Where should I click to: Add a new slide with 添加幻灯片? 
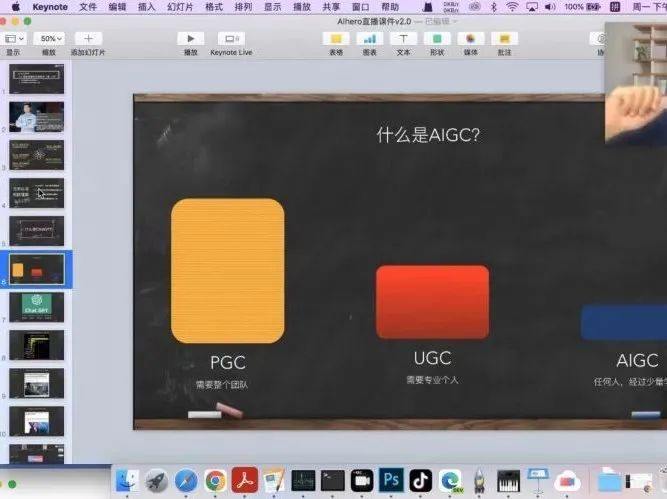88,39
